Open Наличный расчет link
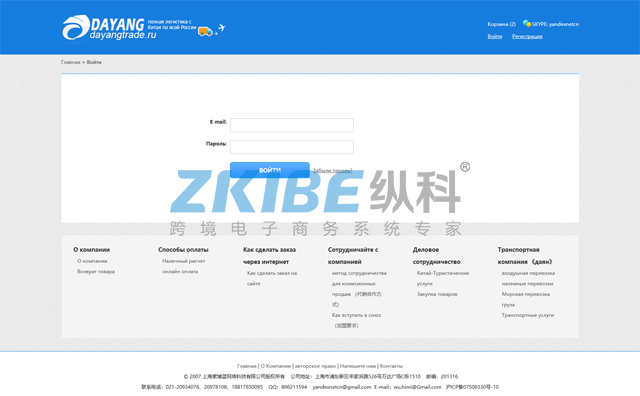The height and width of the screenshot is (396, 640). click(x=183, y=261)
